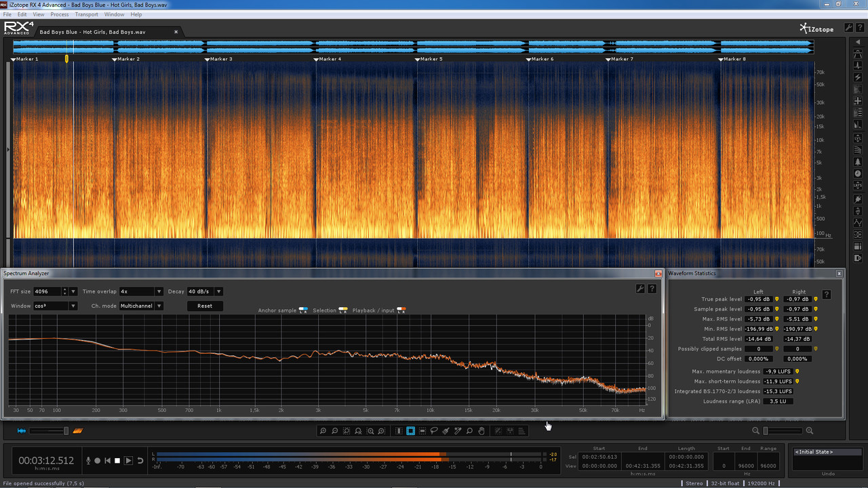This screenshot has height=488, width=868.
Task: Select the time-frequency selection tool
Action: (x=410, y=431)
